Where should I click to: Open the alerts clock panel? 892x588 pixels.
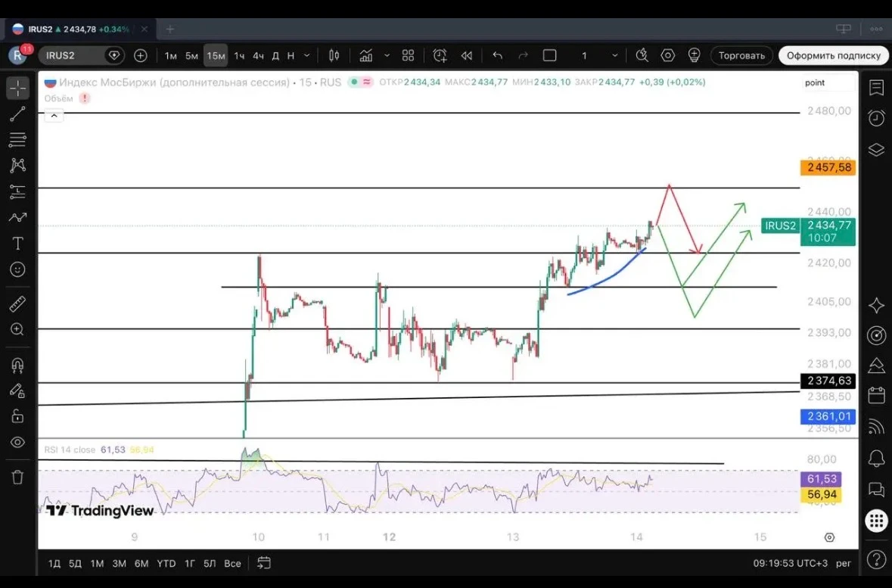click(x=876, y=118)
